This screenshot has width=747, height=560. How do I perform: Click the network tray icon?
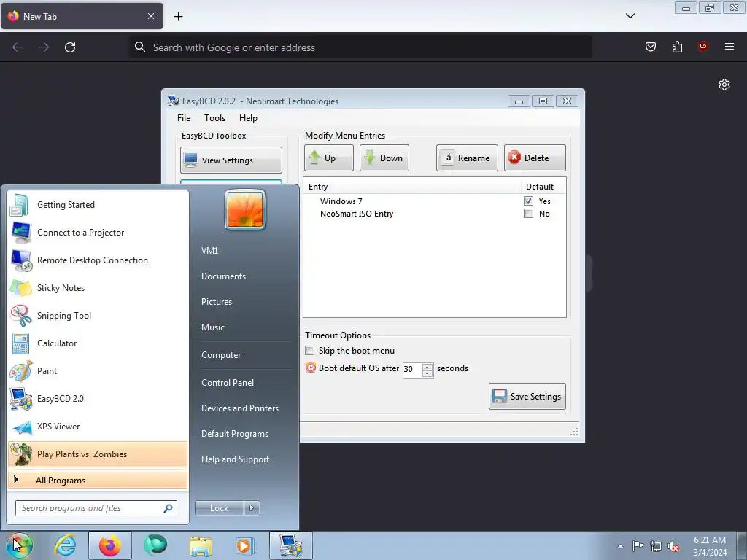(x=656, y=546)
